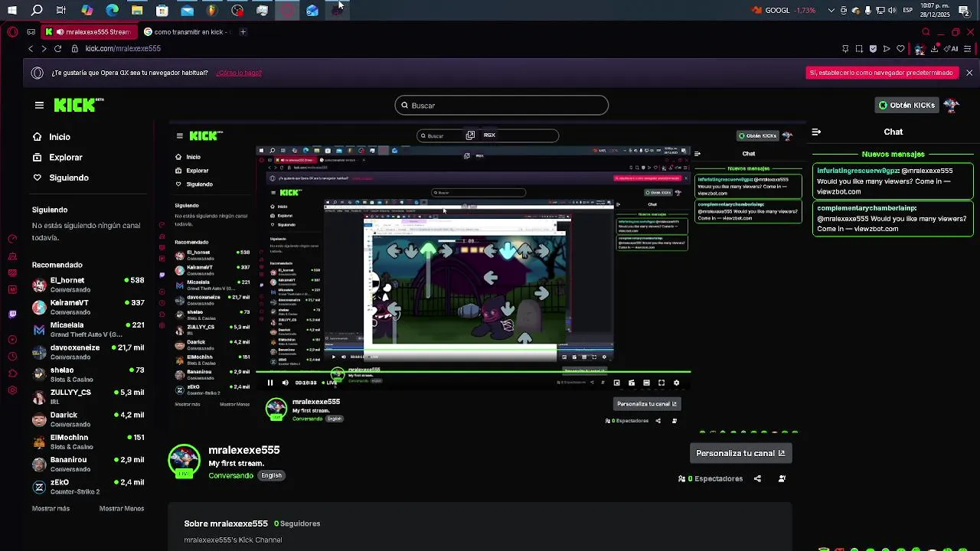
Task: Switch to mralexexe555 Stream tab
Action: (90, 32)
